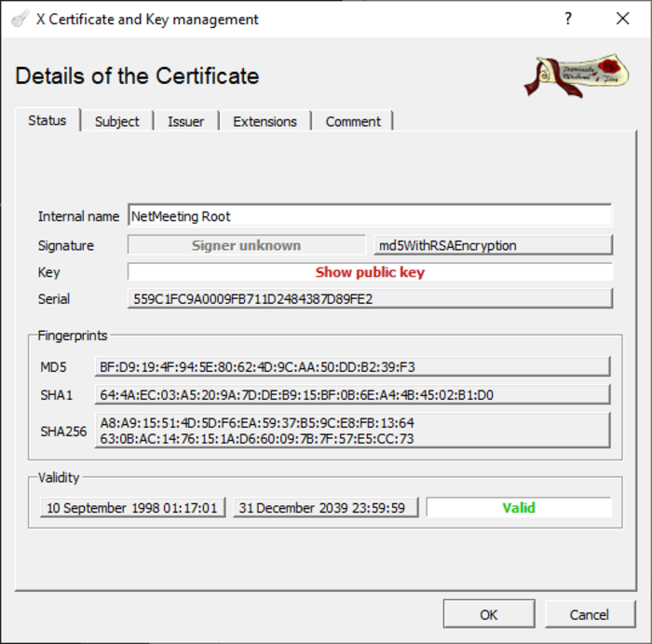Image resolution: width=652 pixels, height=644 pixels.
Task: Select the Status tab
Action: point(48,120)
